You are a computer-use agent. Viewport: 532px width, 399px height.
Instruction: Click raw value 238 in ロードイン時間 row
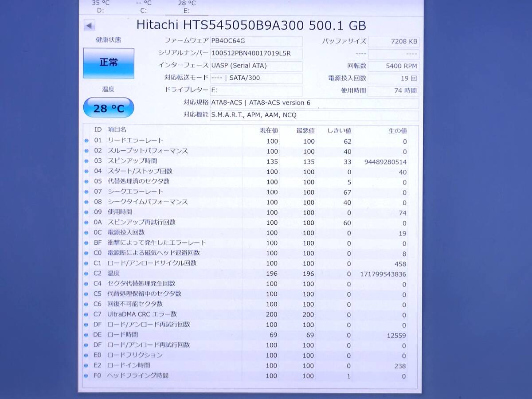(400, 366)
